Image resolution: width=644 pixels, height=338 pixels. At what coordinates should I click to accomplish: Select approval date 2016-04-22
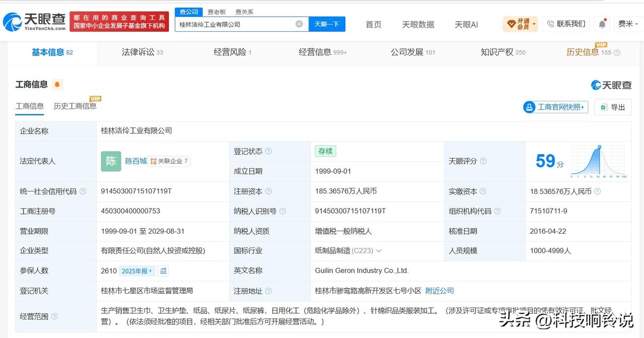click(x=548, y=231)
